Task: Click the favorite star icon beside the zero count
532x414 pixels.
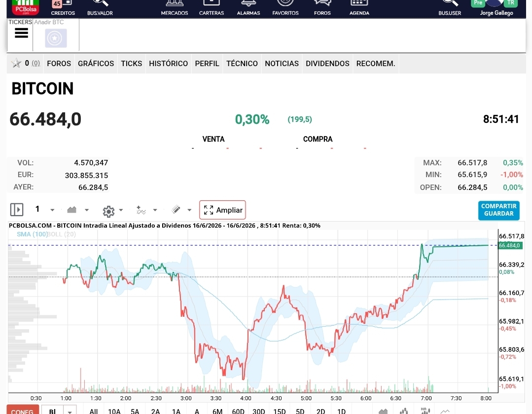Action: coord(16,63)
